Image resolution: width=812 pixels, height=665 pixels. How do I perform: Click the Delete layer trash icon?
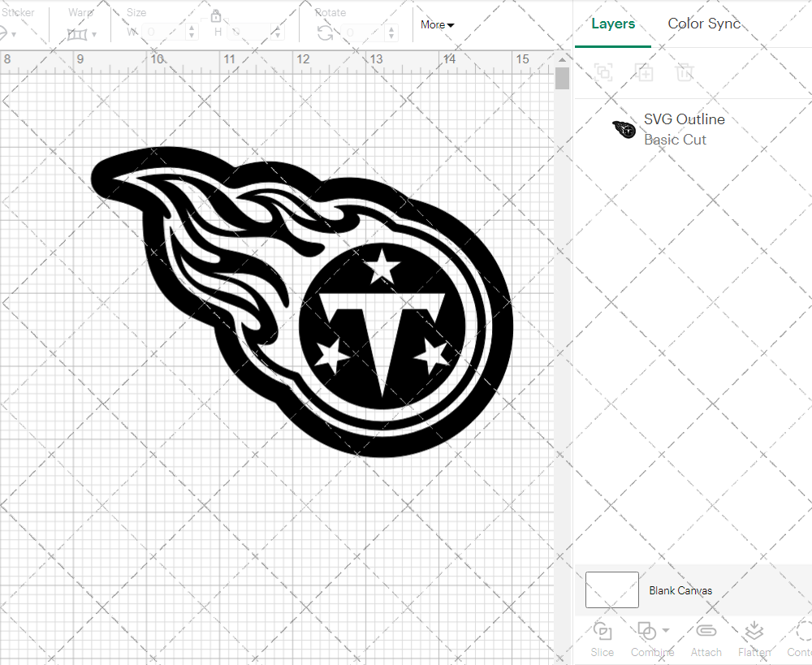click(684, 72)
